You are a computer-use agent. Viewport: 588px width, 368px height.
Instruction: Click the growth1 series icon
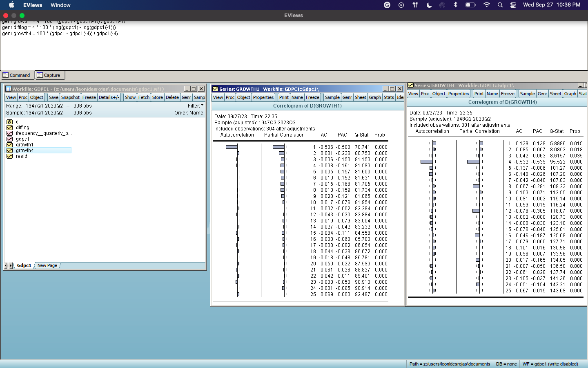9,144
